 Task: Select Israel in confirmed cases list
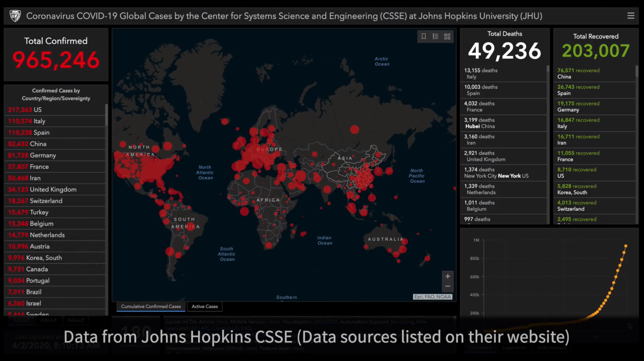coord(55,303)
